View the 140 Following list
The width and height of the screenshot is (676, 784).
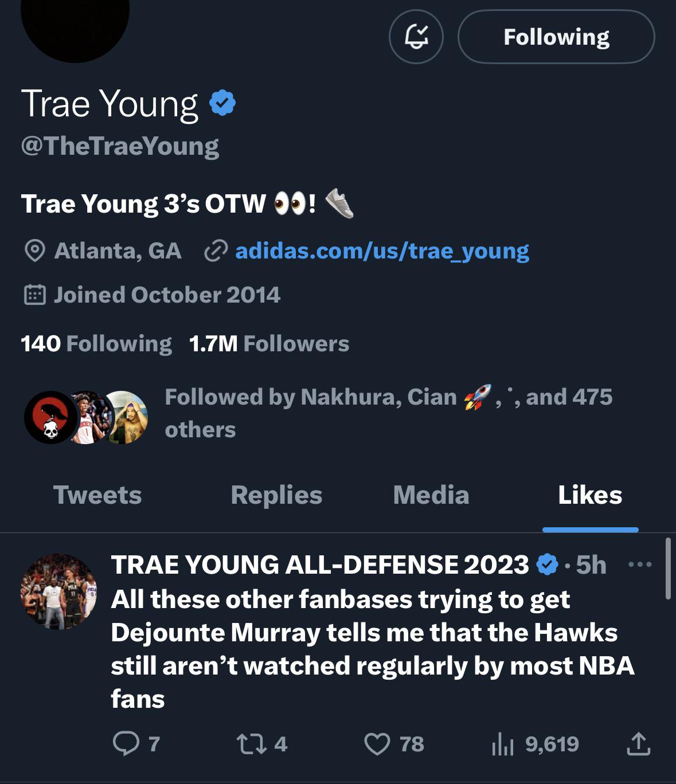point(96,344)
